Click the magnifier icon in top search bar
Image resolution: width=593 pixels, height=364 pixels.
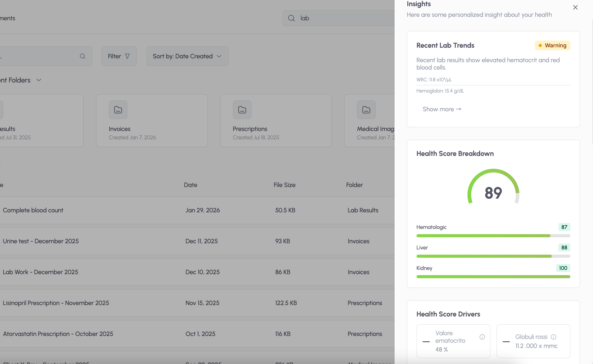click(291, 18)
